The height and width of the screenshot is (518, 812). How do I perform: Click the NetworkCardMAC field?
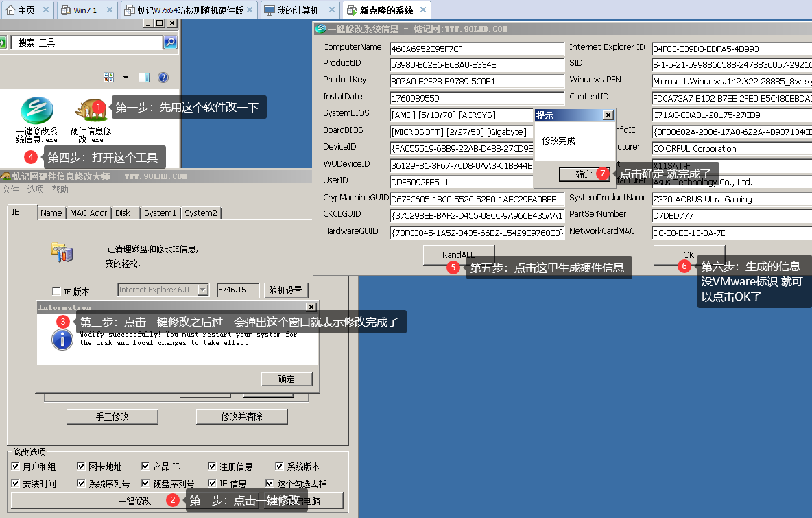point(732,233)
